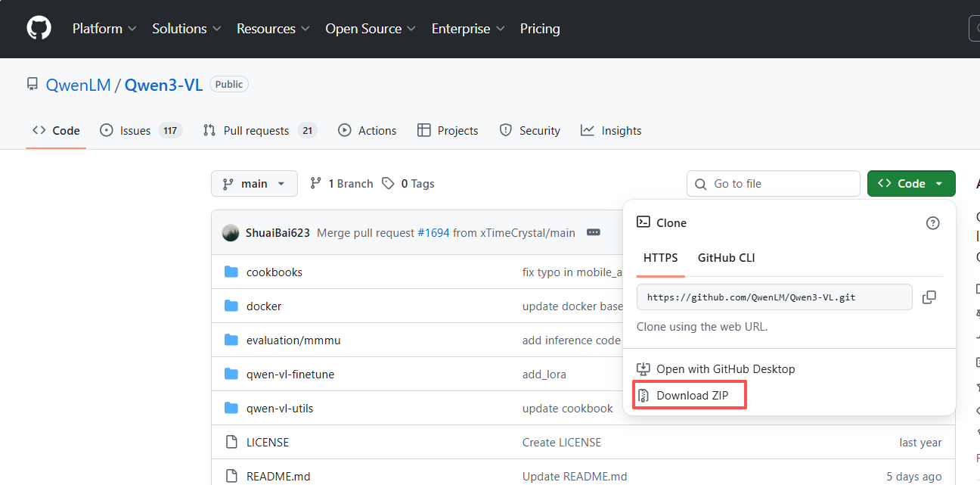Open the qwen-vl-utils folder
Screen dimensions: 980x485
[280, 409]
